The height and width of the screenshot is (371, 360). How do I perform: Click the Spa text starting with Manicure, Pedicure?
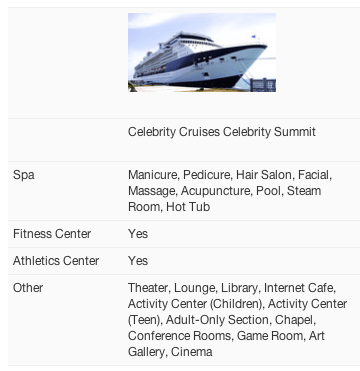230,191
